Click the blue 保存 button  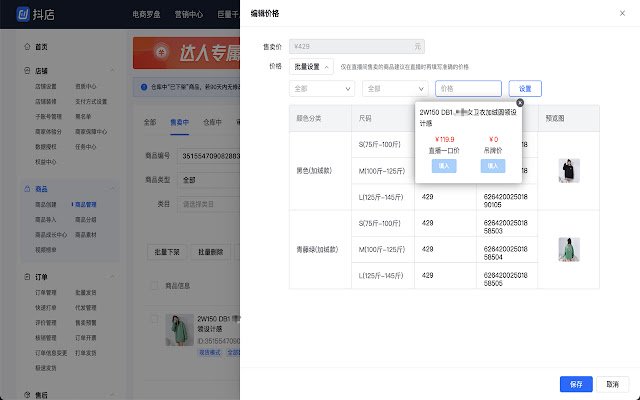[576, 384]
